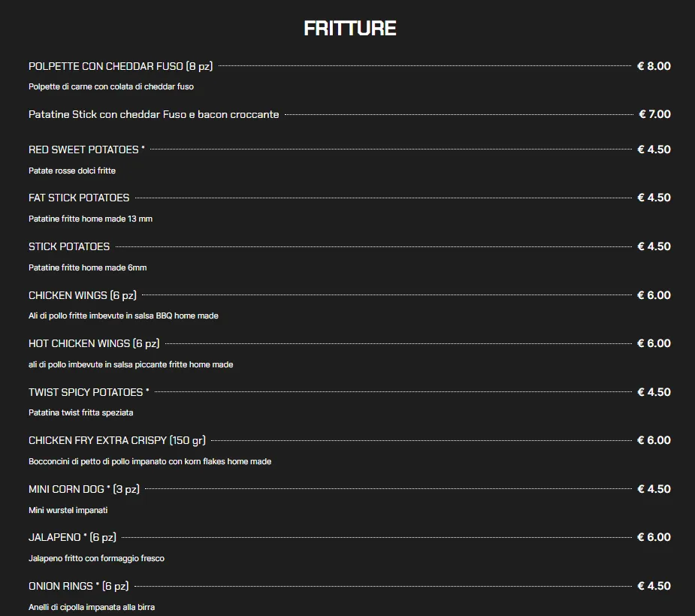Click the € 7.00 price
Viewport: 695px width, 616px height.
(654, 114)
